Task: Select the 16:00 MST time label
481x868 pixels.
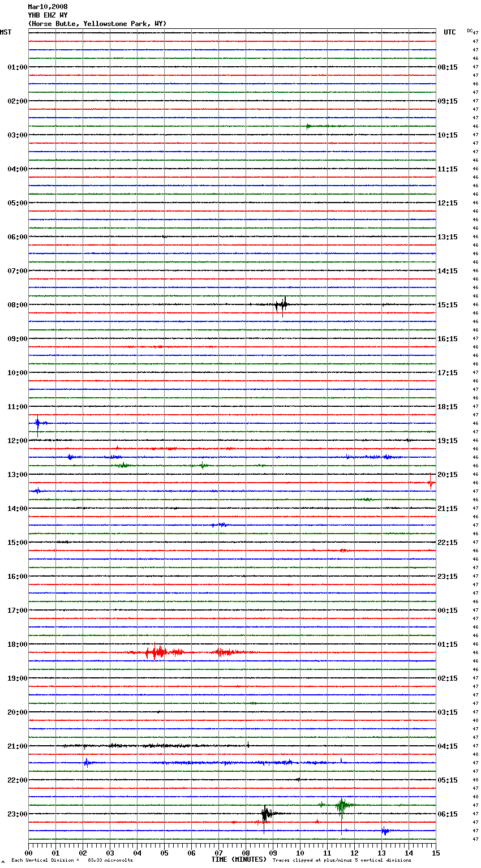Action: click(x=18, y=577)
